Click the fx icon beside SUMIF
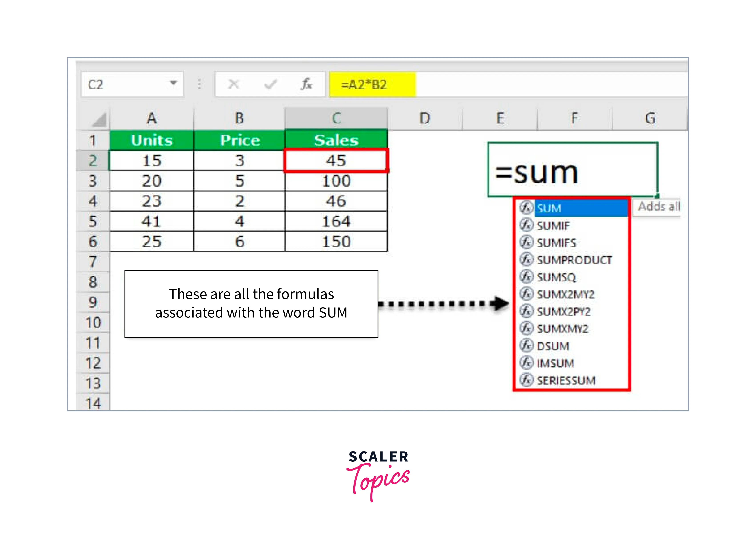The width and height of the screenshot is (756, 545). [526, 225]
